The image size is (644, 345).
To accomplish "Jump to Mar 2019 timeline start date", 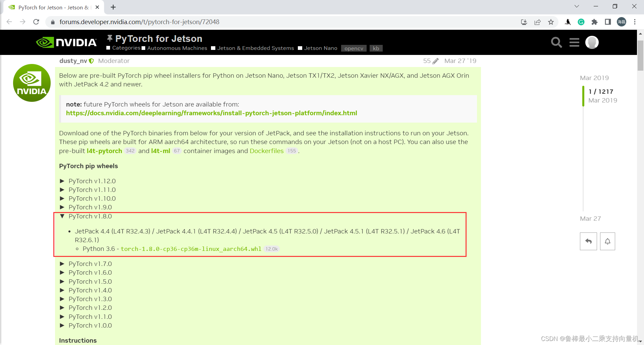I will (x=594, y=78).
